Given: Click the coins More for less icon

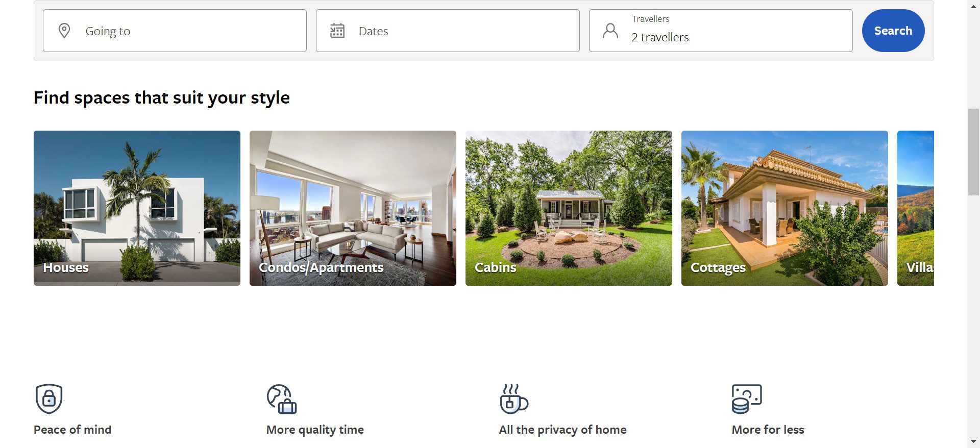Looking at the screenshot, I should coord(747,399).
